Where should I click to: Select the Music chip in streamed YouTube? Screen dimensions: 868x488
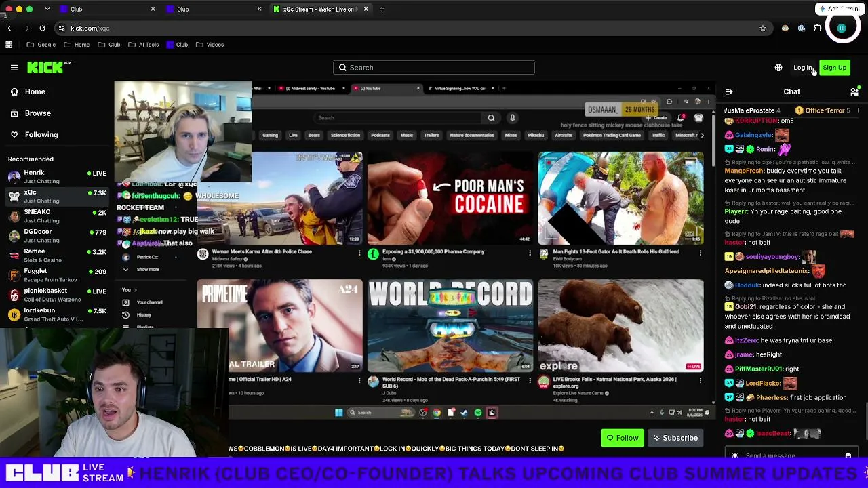click(407, 135)
